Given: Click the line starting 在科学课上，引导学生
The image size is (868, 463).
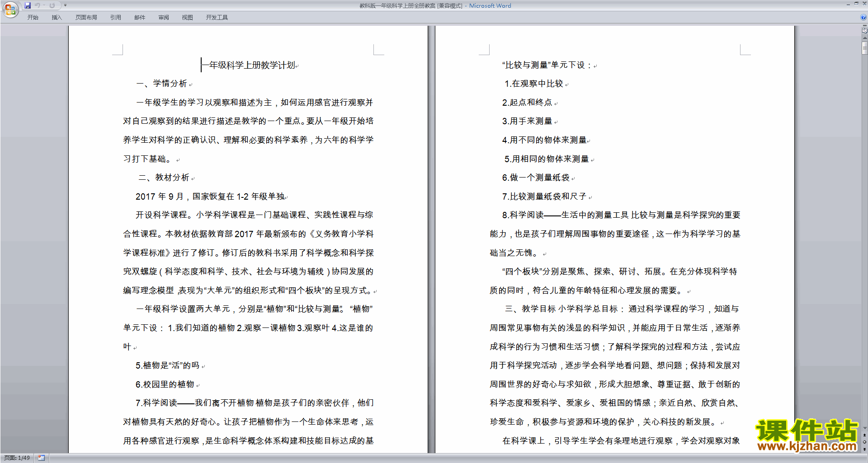Looking at the screenshot, I should [x=621, y=441].
